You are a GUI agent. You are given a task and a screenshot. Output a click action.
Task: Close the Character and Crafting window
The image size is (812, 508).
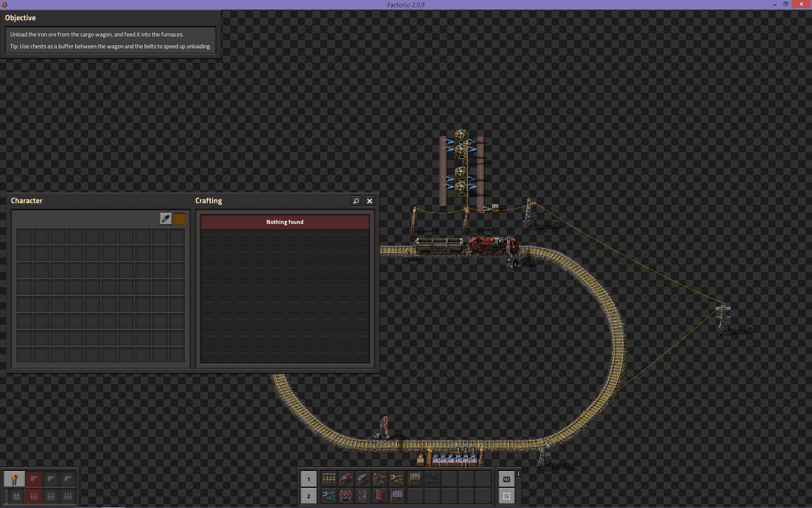coord(370,201)
